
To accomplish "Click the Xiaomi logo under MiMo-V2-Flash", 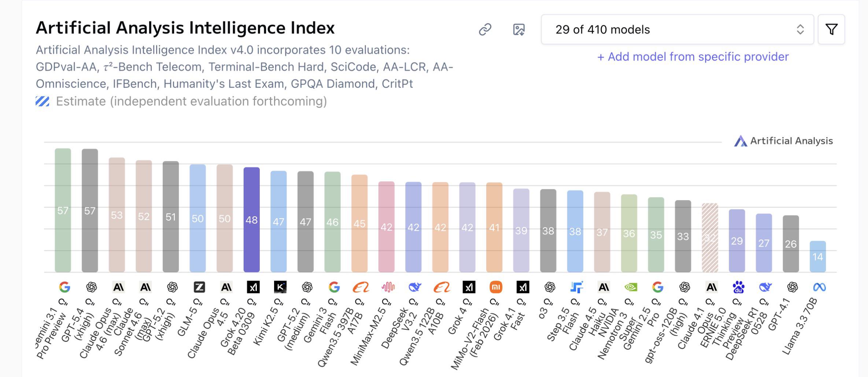I will [x=496, y=287].
